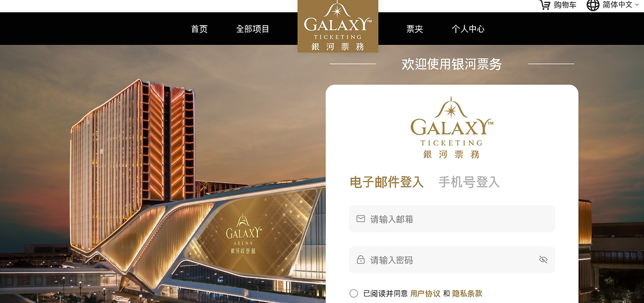
Task: Click the chevron beside 简体中文
Action: (x=637, y=5)
